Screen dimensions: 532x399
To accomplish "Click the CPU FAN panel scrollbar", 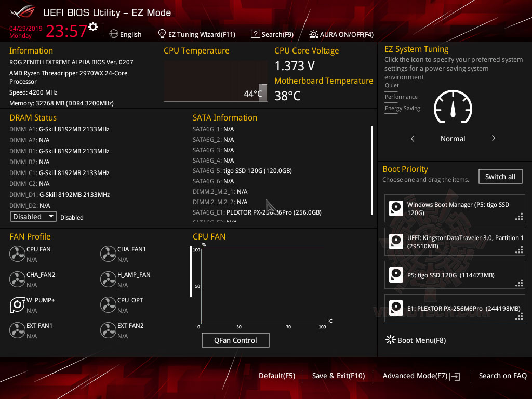I will click(191, 271).
